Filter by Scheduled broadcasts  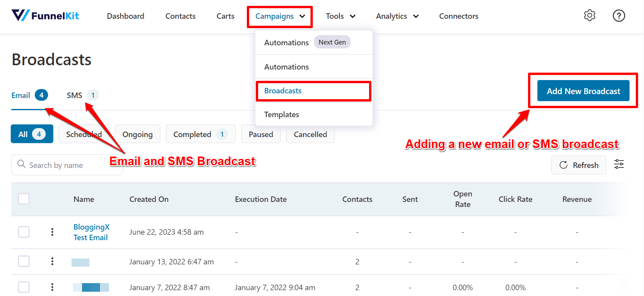tap(84, 134)
